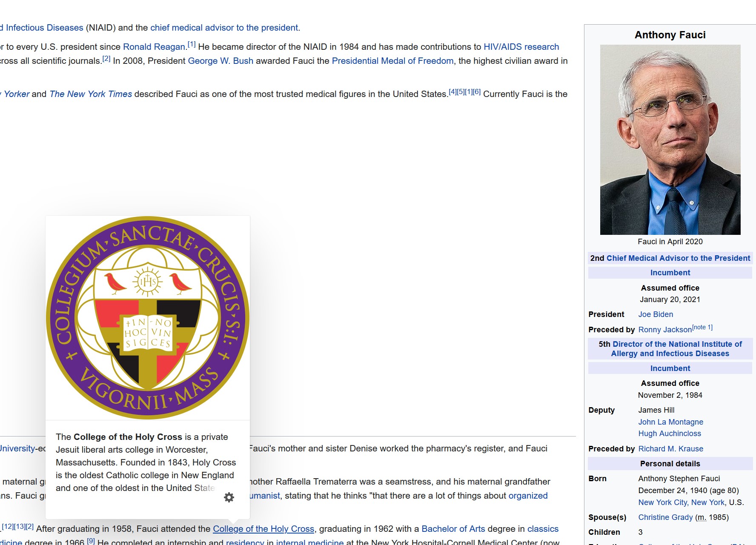Select College of the Holy Cross bold preview text
Viewport: 756px width, 545px height.
[x=128, y=437]
